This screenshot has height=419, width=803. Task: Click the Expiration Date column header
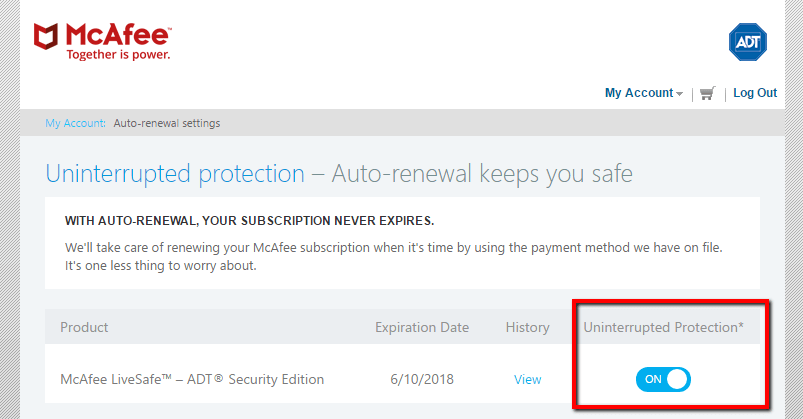coord(421,327)
